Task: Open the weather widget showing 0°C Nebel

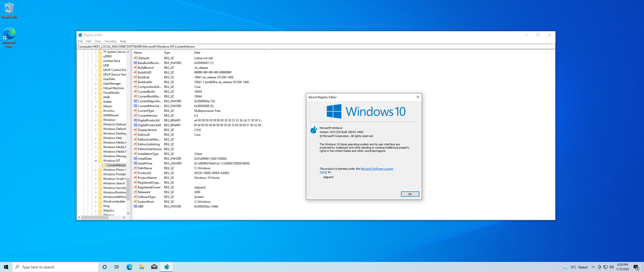Action: [x=575, y=267]
